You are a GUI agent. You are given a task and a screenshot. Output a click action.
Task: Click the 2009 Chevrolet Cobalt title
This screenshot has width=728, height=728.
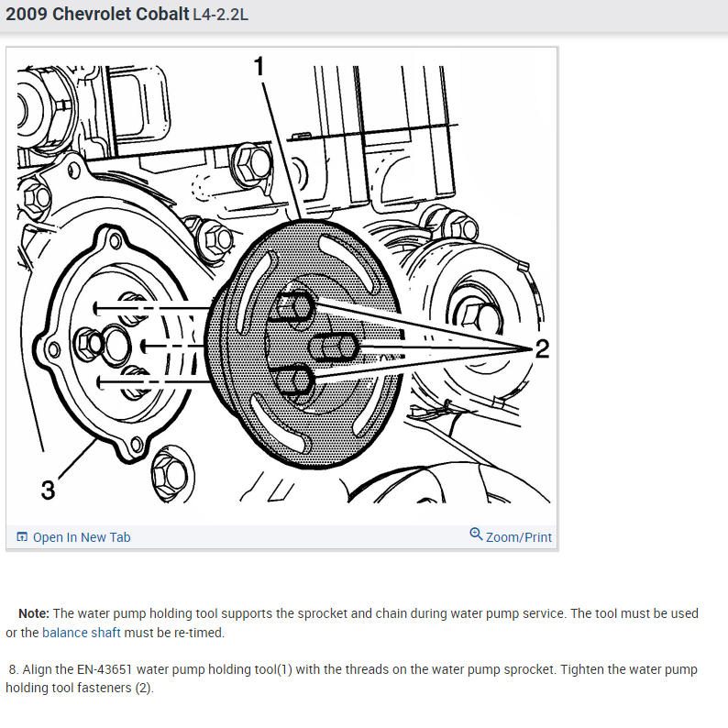click(x=97, y=14)
